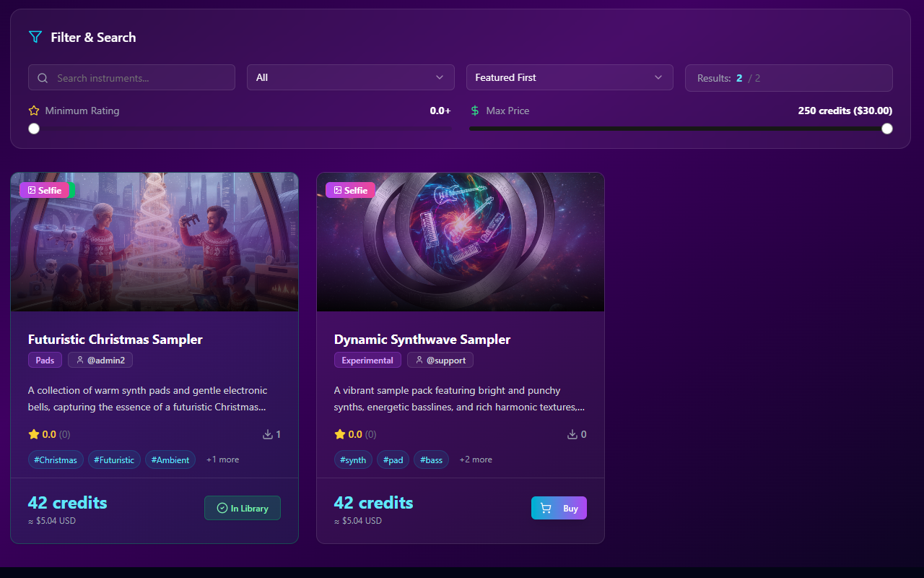Select the Experimental category tag
The height and width of the screenshot is (578, 924).
(367, 360)
